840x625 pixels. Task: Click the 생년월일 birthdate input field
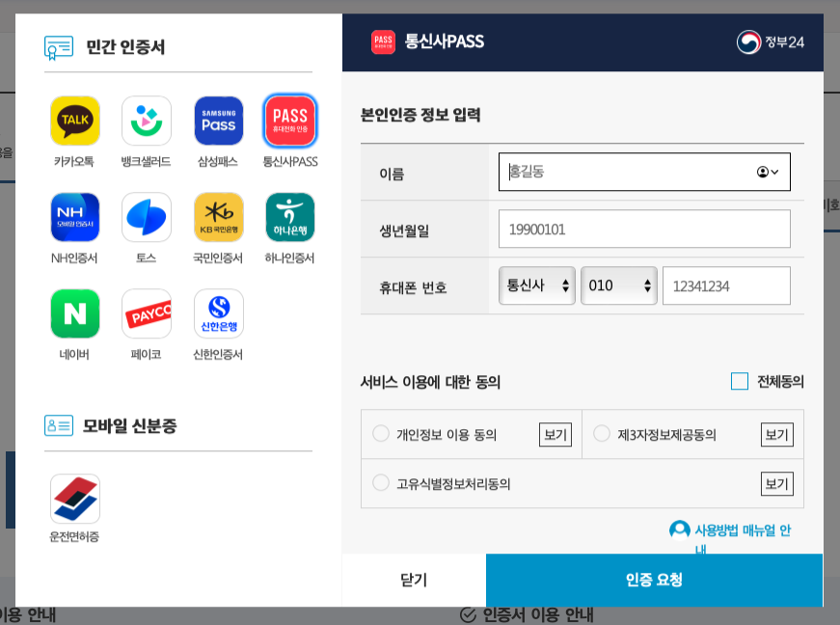pyautogui.click(x=644, y=229)
